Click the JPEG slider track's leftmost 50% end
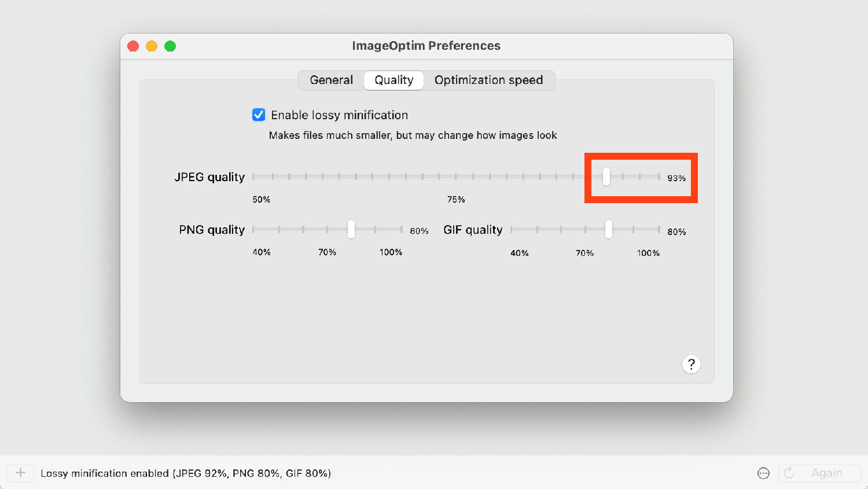This screenshot has height=489, width=868. (254, 177)
